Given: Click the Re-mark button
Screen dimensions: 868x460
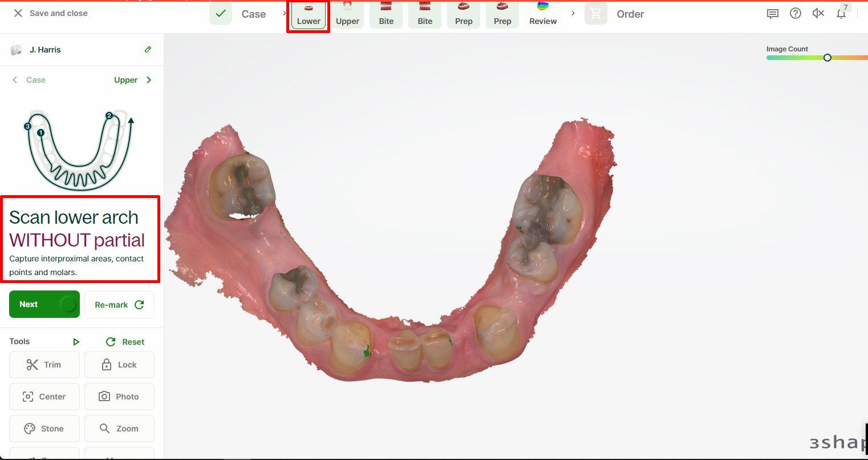Looking at the screenshot, I should [x=119, y=305].
